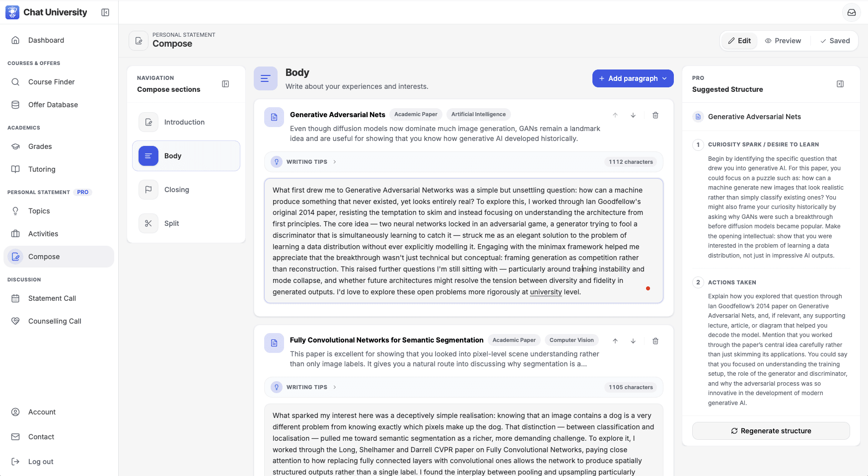Viewport: 868px width, 476px height.
Task: Click the Regenerate structure button
Action: tap(771, 431)
